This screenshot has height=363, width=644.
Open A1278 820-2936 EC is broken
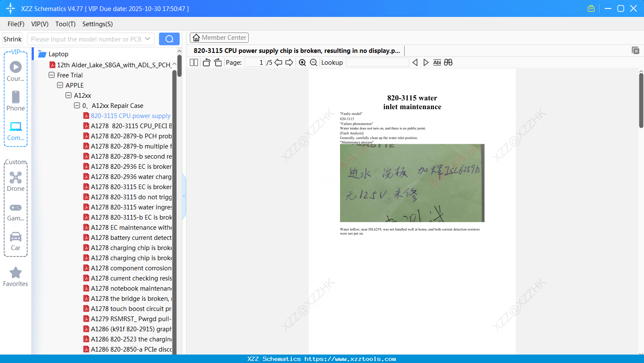point(127,166)
